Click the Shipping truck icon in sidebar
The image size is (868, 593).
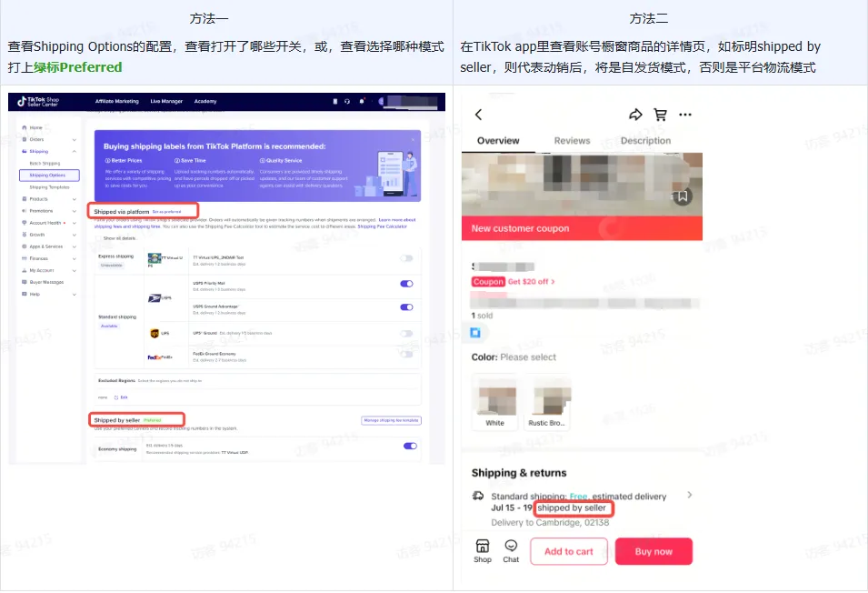(25, 151)
